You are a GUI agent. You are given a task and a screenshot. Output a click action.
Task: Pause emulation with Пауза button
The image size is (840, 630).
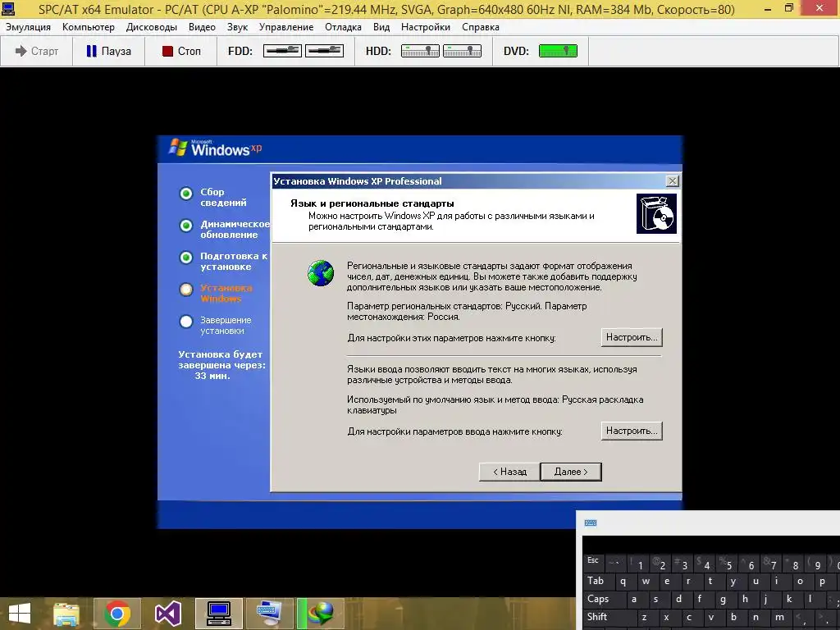[109, 51]
